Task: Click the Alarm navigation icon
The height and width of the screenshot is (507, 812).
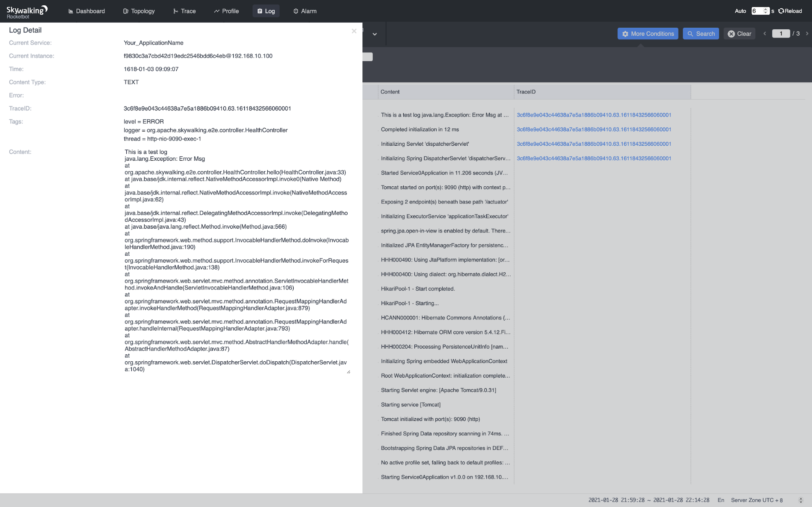Action: 296,11
